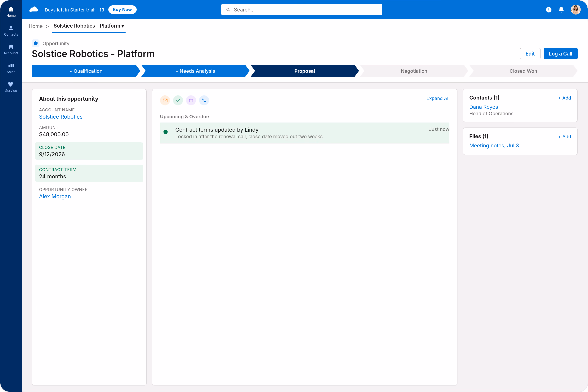Viewport: 588px width, 392px height.
Task: Click the 'Contacts (1)' card heading
Action: 484,98
